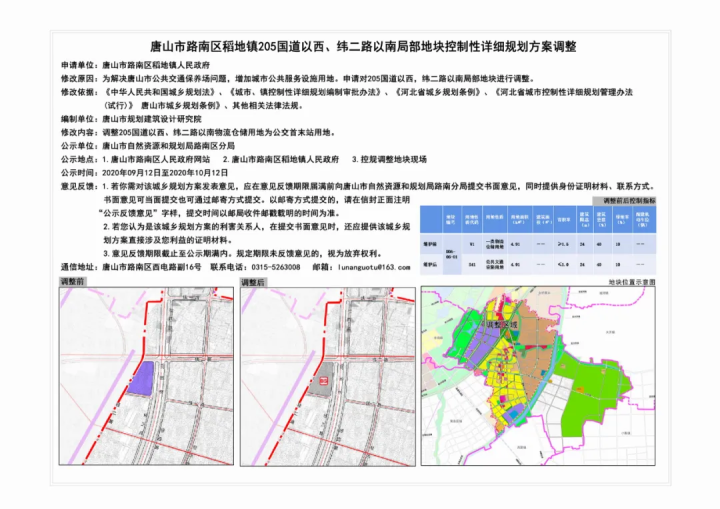Click the document title heading
The height and width of the screenshot is (509, 720).
(x=358, y=46)
